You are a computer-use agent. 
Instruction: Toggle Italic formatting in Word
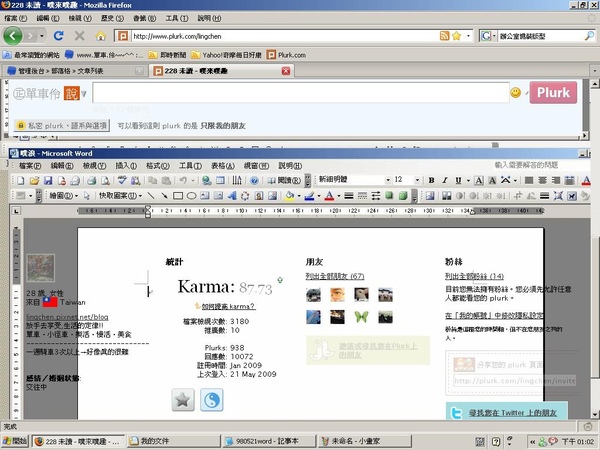(x=445, y=180)
